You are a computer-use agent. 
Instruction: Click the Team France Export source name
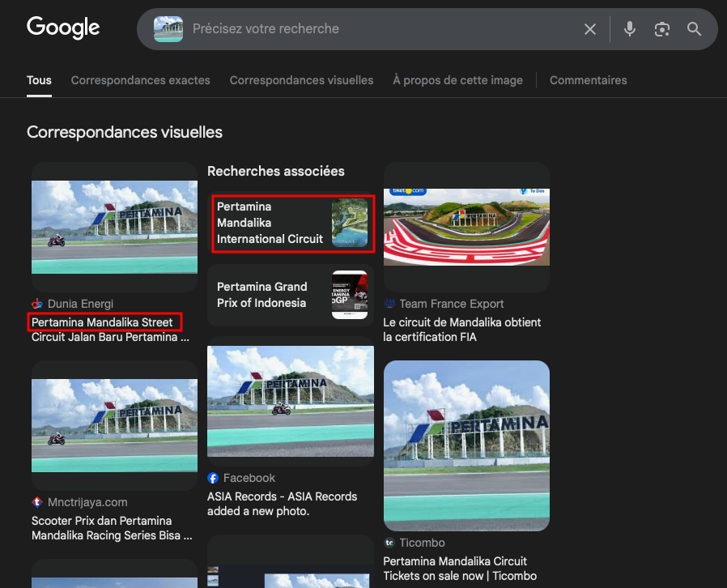(x=452, y=304)
